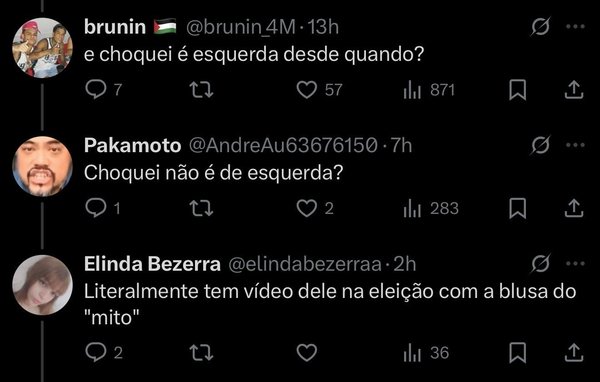Share brunin's tweet
The image size is (600, 382).
[x=574, y=90]
